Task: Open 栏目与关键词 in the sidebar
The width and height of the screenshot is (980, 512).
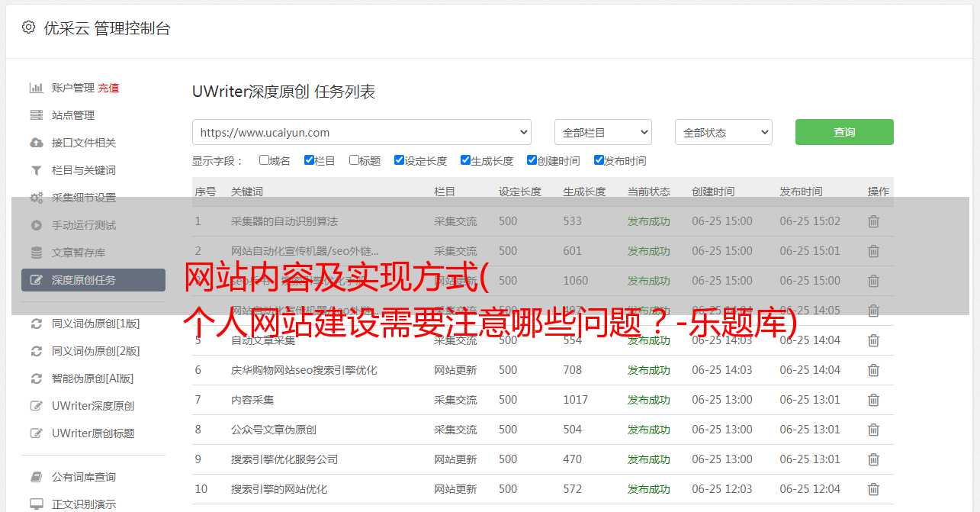Action: (84, 170)
